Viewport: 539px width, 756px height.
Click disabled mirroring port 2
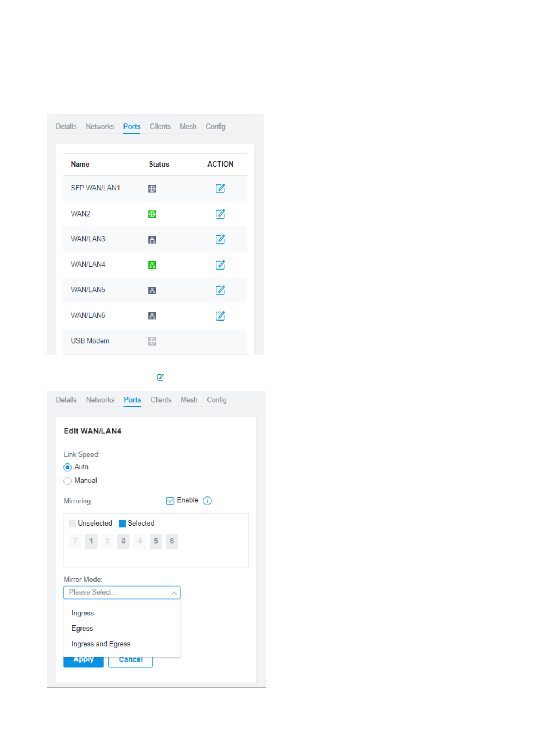pyautogui.click(x=107, y=541)
